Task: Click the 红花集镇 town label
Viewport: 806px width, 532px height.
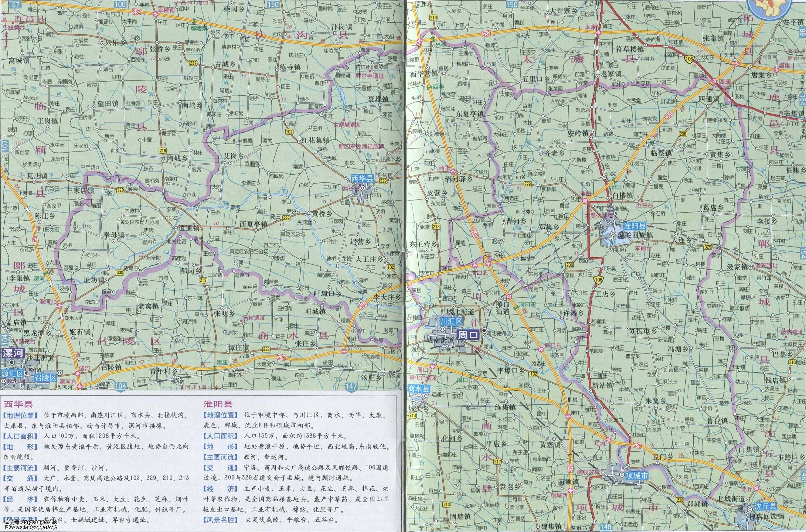Action: pyautogui.click(x=315, y=140)
